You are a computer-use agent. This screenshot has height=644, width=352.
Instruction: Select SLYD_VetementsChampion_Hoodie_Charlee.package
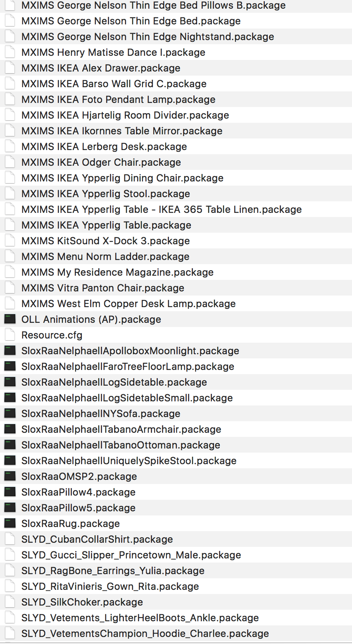[x=176, y=633]
